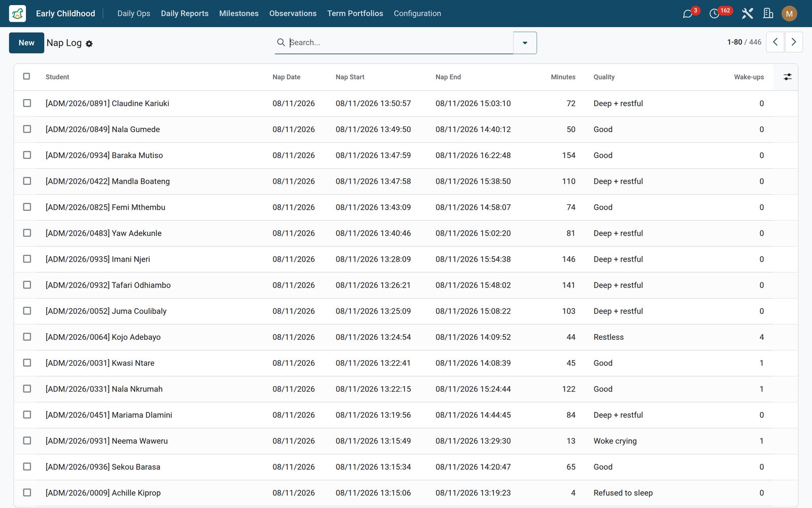Open the company building icon
Viewport: 812px width, 508px height.
click(x=768, y=14)
